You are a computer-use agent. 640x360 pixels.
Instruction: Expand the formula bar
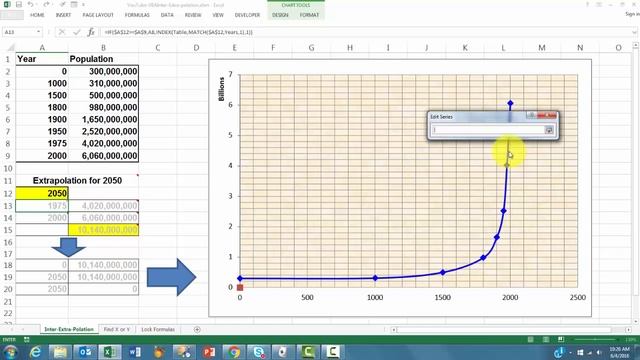tap(634, 32)
